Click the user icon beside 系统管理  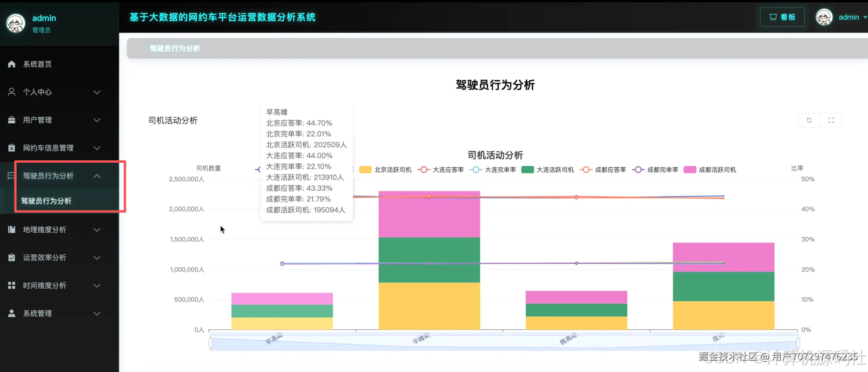pyautogui.click(x=11, y=313)
